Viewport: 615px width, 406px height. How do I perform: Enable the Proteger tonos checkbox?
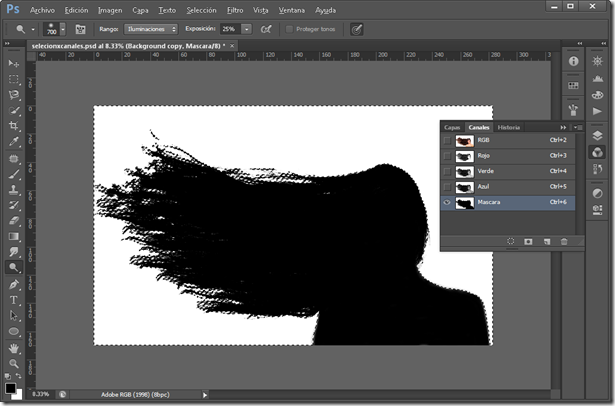pyautogui.click(x=289, y=29)
